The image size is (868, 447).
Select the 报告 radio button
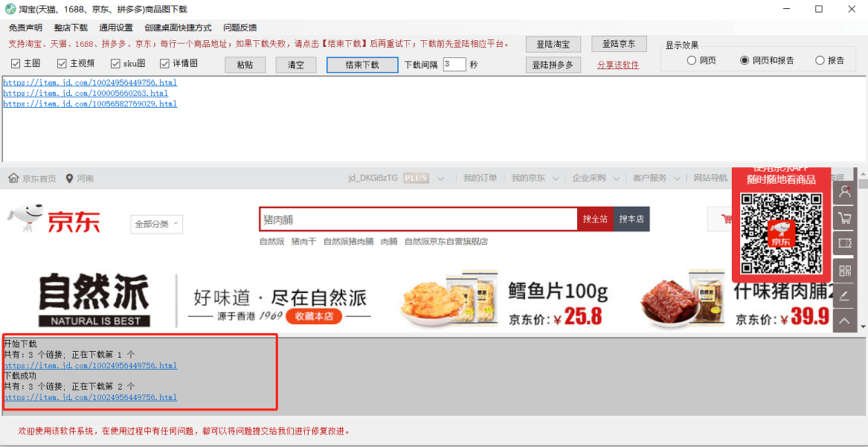pos(820,61)
